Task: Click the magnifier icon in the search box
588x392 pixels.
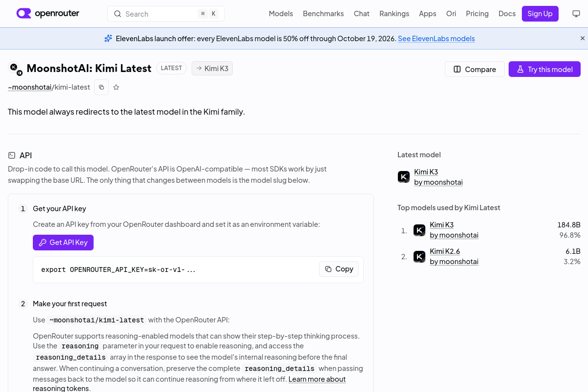Action: point(118,14)
